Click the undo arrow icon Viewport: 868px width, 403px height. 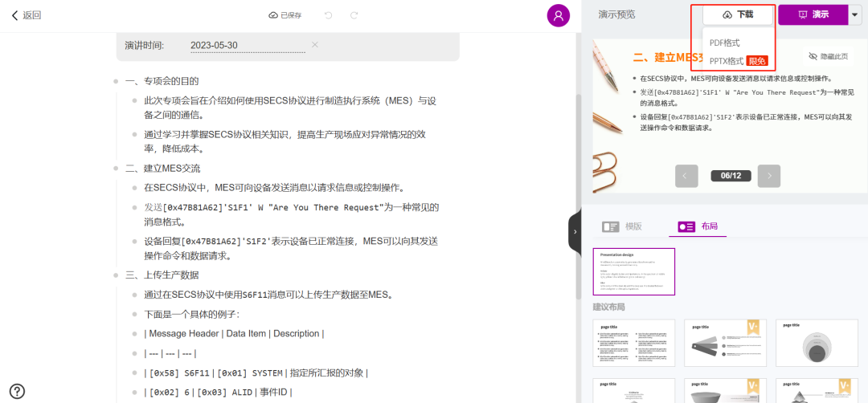tap(328, 15)
